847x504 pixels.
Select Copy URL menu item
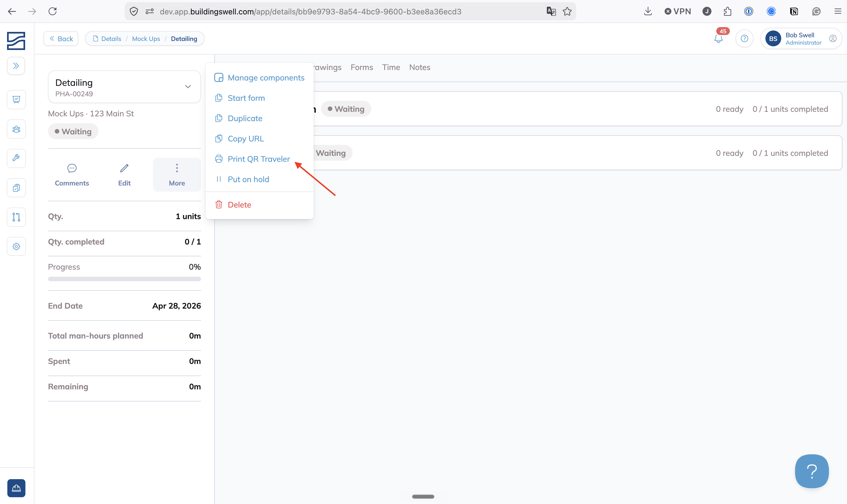point(259,139)
